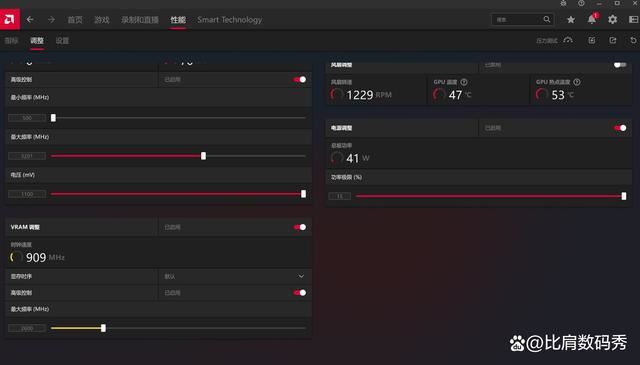Click VRAM 最大频率 value field showing 2000

tap(27, 328)
